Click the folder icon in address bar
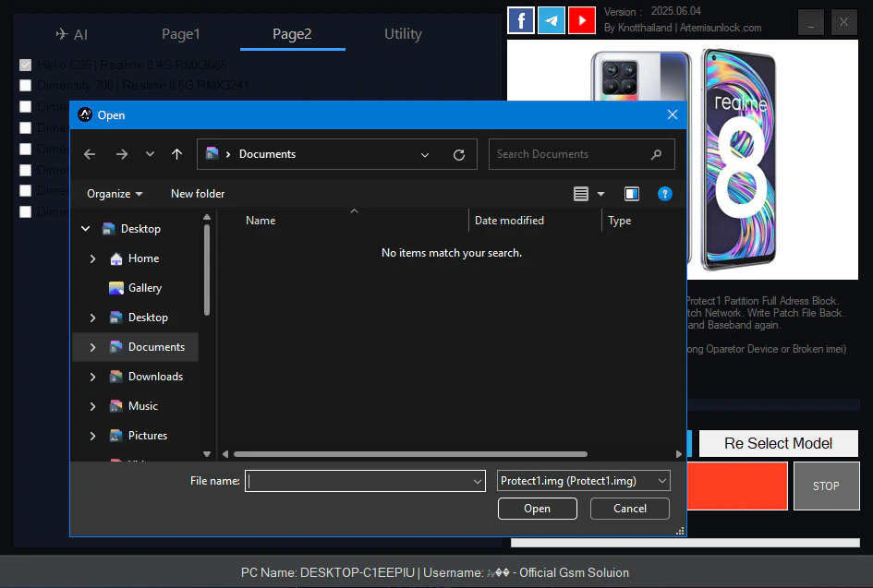Viewport: 873px width, 588px height. point(212,153)
